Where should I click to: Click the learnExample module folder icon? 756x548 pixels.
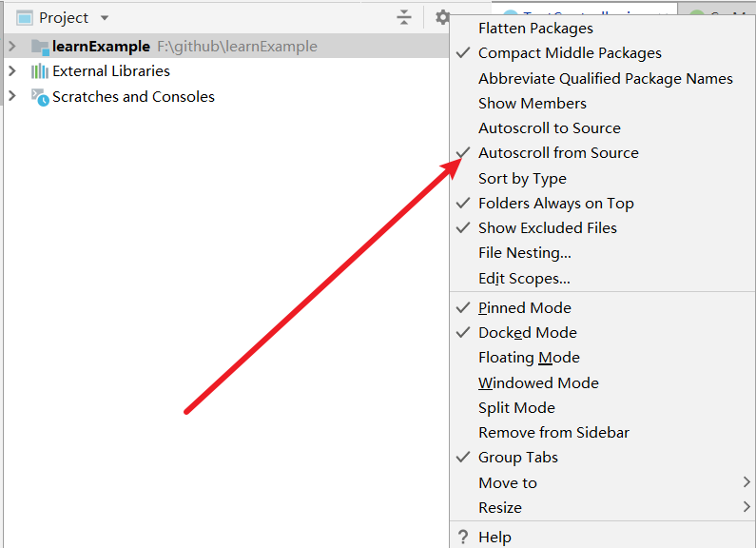click(40, 47)
